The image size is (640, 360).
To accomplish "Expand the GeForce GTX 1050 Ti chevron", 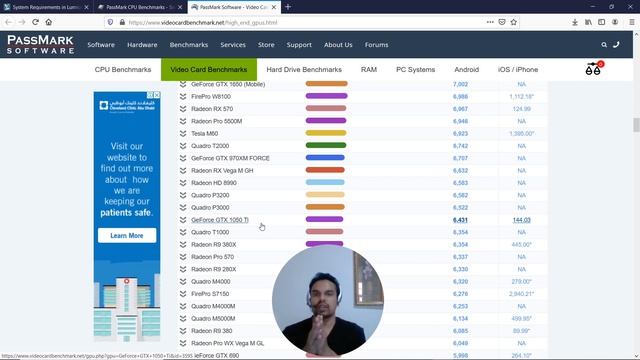I will point(183,220).
